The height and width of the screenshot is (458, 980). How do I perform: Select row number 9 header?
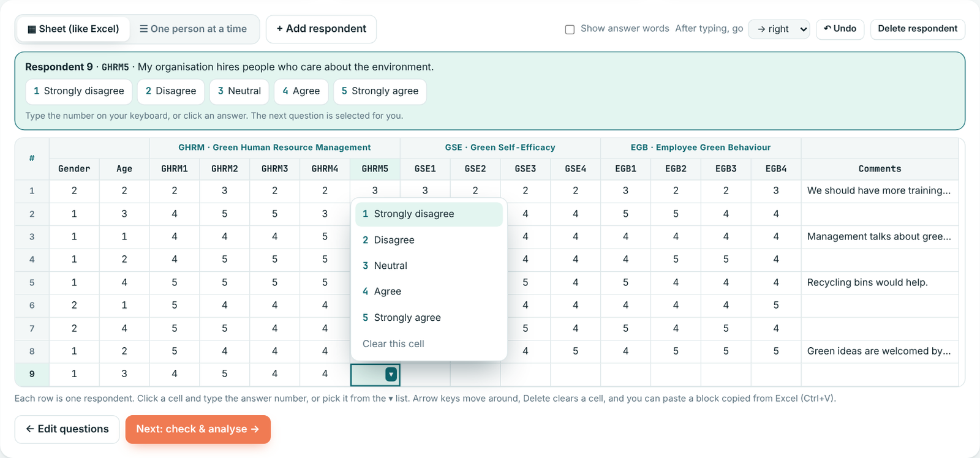click(32, 374)
